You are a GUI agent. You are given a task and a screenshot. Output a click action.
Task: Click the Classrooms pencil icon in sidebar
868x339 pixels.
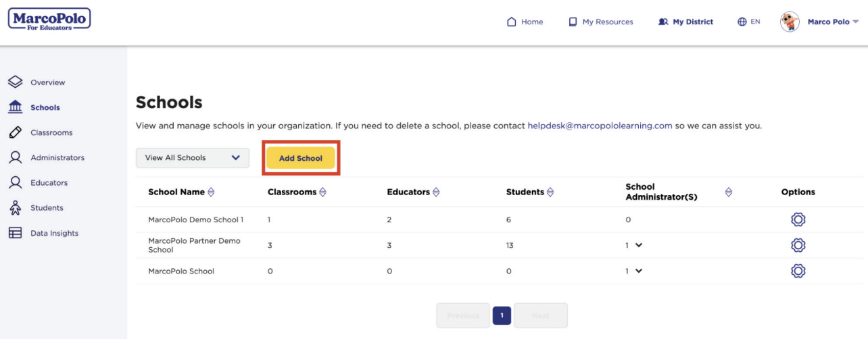15,132
